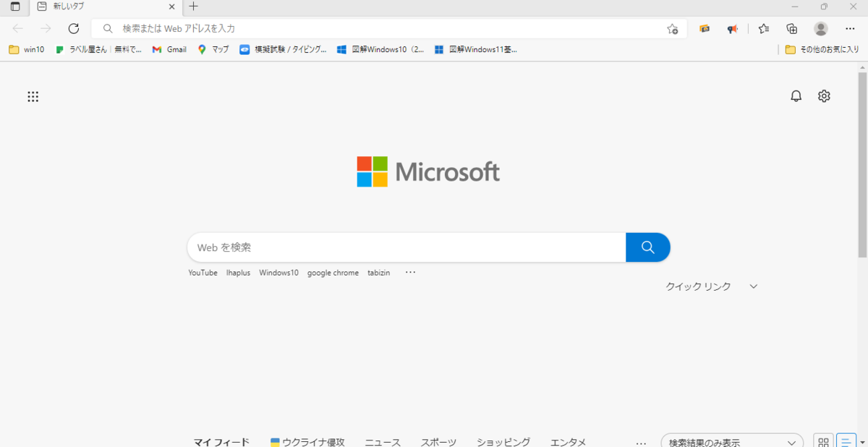Open page settings gear icon
The image size is (868, 447).
(x=824, y=96)
